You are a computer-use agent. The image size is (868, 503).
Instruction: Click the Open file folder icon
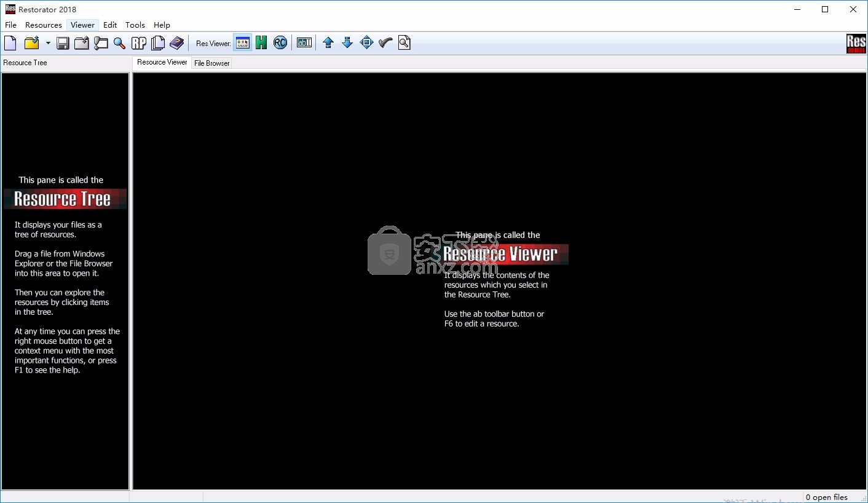[32, 43]
